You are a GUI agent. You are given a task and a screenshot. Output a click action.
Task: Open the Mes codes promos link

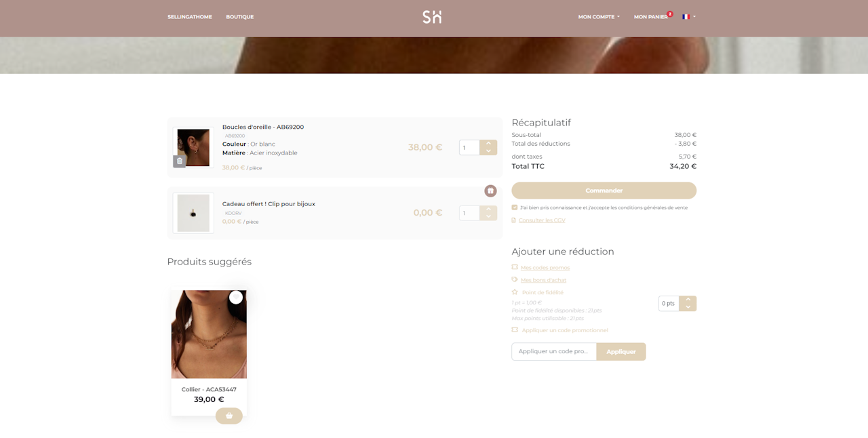point(545,268)
